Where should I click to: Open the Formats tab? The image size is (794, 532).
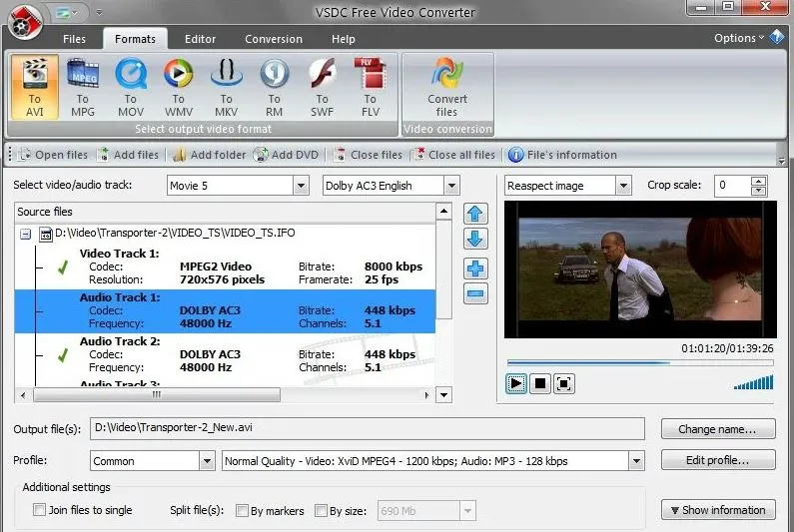tap(135, 39)
